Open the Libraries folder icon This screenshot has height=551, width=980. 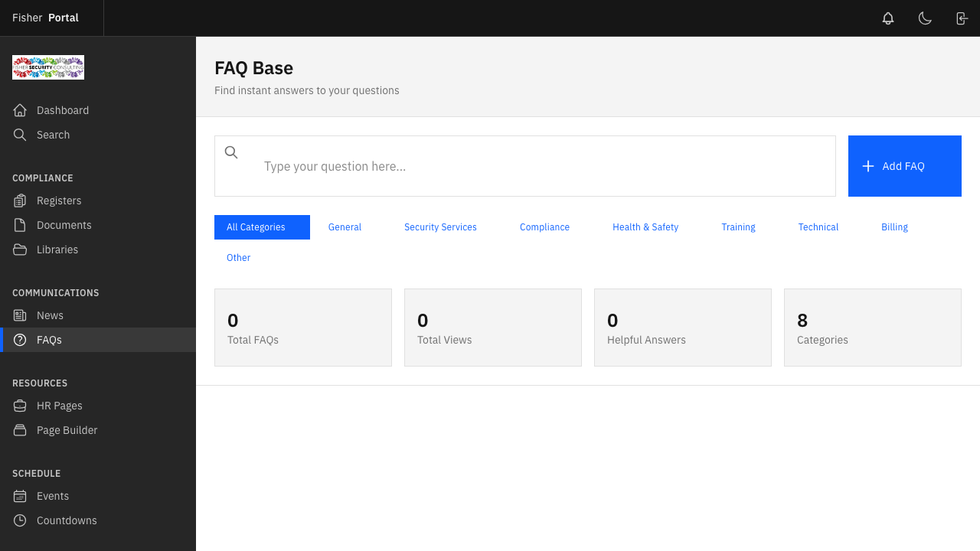click(x=21, y=249)
